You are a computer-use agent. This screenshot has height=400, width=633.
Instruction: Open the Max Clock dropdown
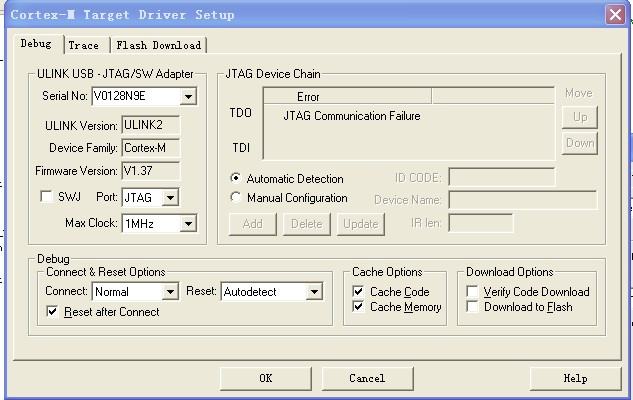(x=188, y=223)
